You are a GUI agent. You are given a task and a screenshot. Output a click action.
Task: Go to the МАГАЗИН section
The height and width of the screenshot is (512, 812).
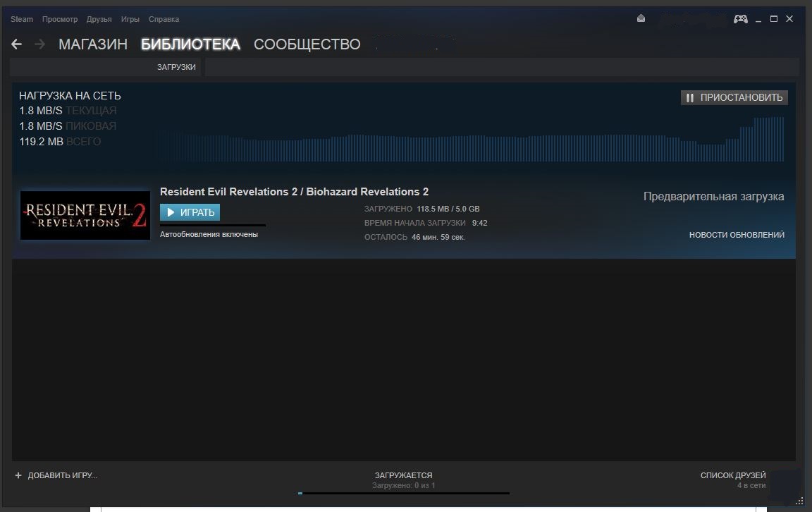[93, 44]
